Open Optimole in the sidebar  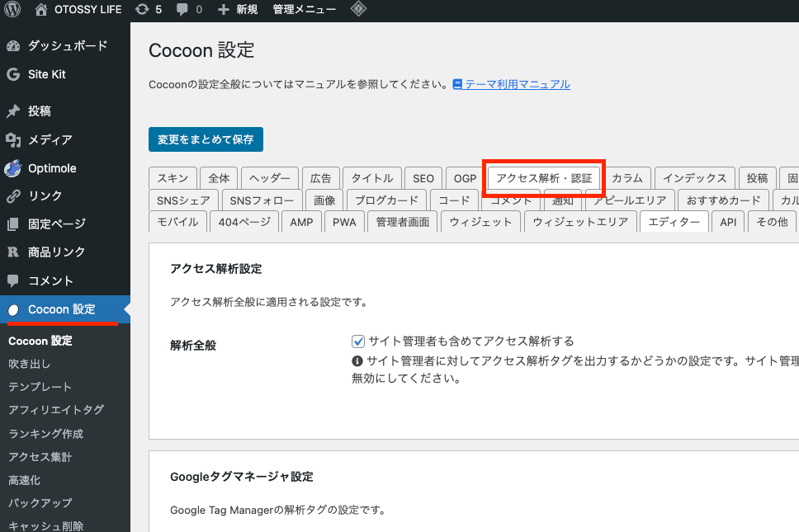coord(52,168)
